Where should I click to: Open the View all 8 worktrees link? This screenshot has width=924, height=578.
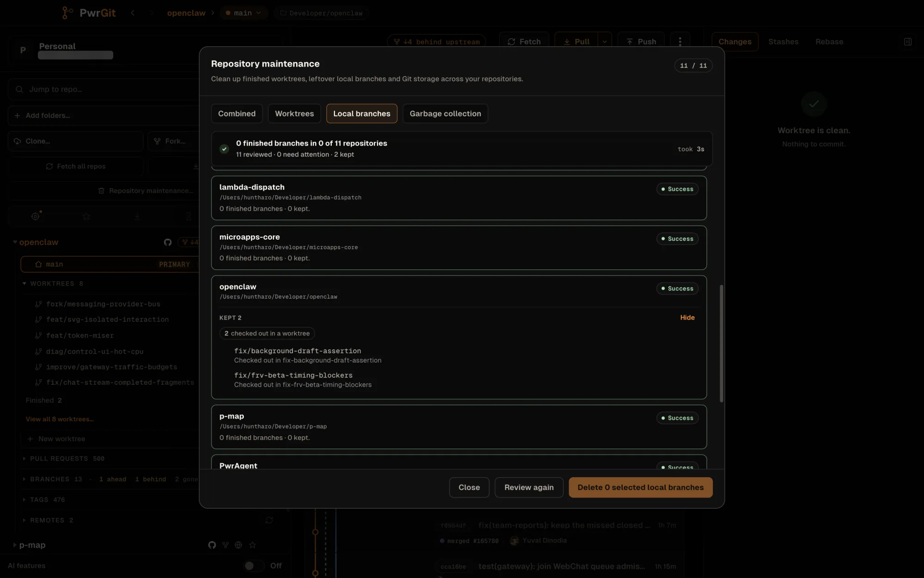point(60,419)
